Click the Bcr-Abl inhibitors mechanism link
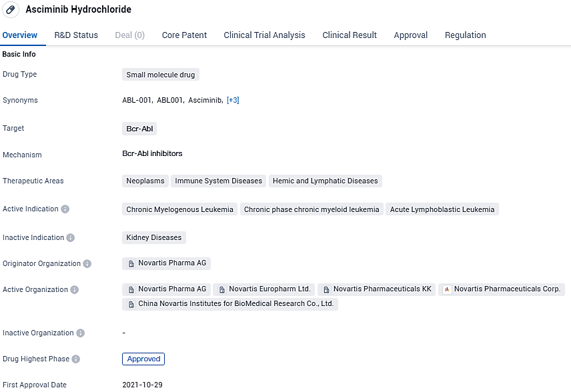This screenshot has height=392, width=571. (152, 154)
